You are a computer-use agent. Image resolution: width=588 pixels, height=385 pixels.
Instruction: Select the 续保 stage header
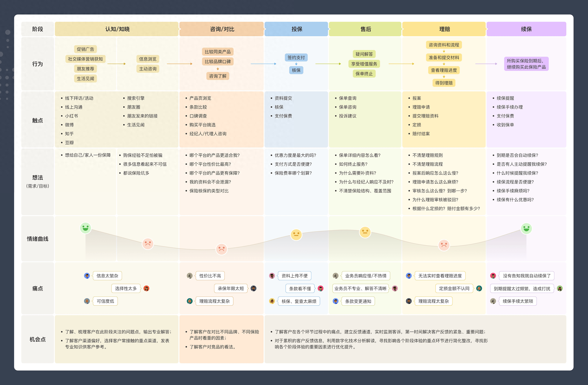(526, 29)
